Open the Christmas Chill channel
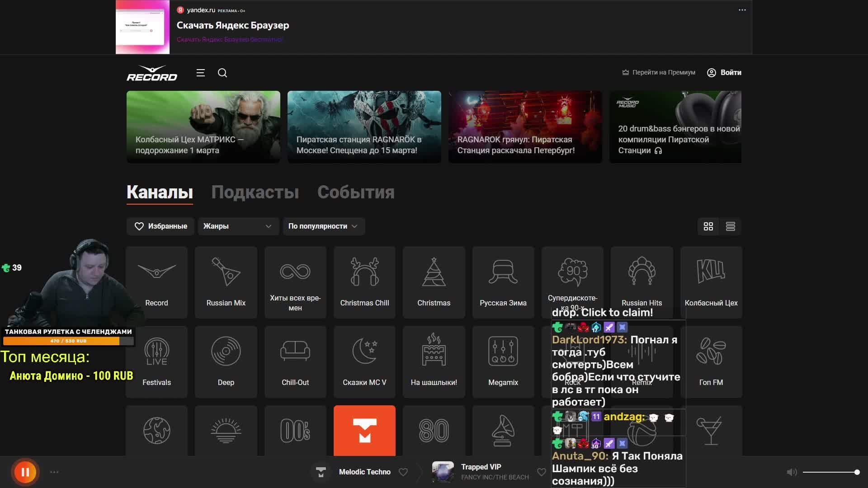The height and width of the screenshot is (488, 868). [x=364, y=282]
